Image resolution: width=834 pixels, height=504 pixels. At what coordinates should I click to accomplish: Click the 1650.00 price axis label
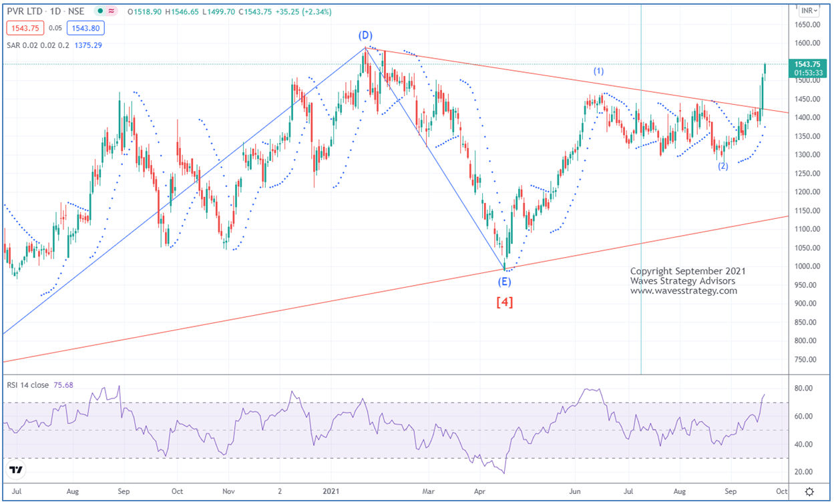pyautogui.click(x=807, y=25)
